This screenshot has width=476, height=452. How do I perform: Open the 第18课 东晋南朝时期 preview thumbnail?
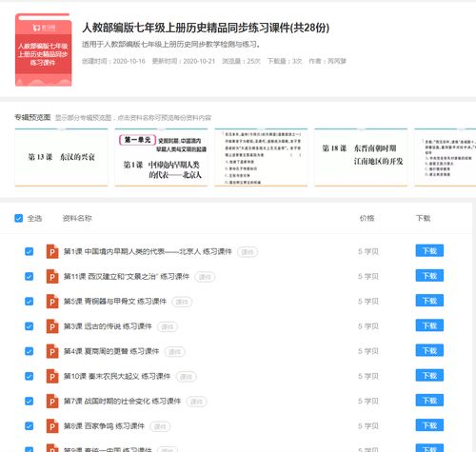[361, 157]
